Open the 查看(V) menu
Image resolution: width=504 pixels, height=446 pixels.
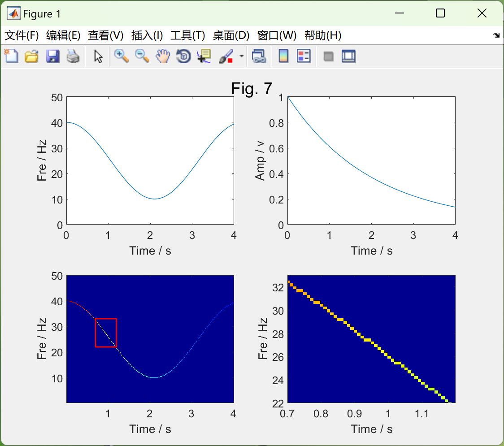coord(105,35)
